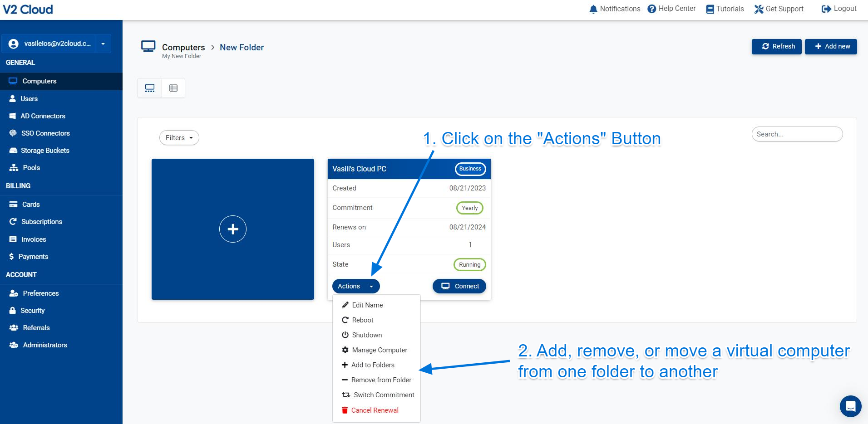Screen dimensions: 868x424
Task: Select Computers in the sidebar
Action: (61, 81)
